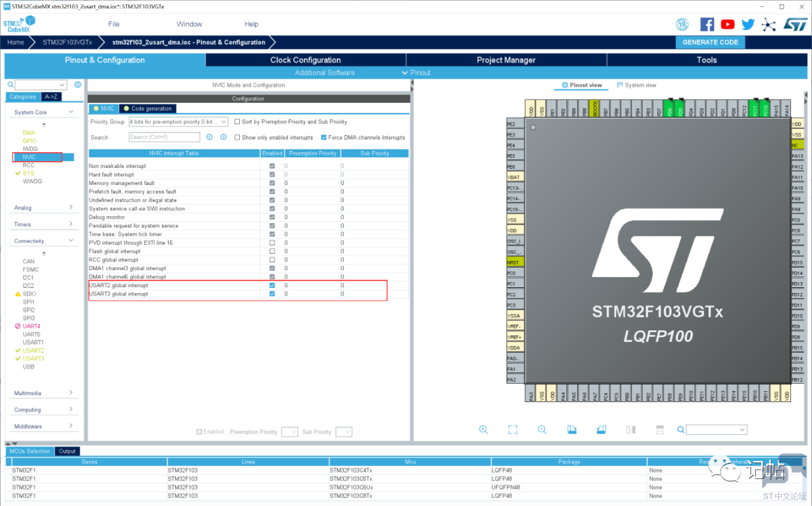The width and height of the screenshot is (812, 506).
Task: Click the vertical split view icon
Action: (x=631, y=429)
